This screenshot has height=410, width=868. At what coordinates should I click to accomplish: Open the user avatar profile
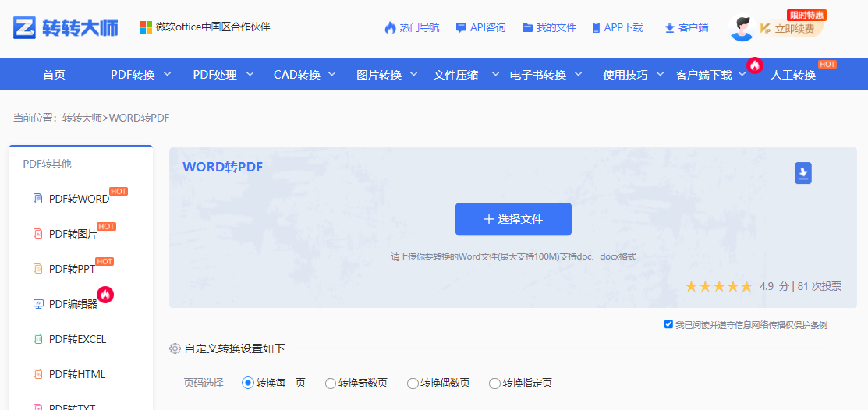click(742, 27)
